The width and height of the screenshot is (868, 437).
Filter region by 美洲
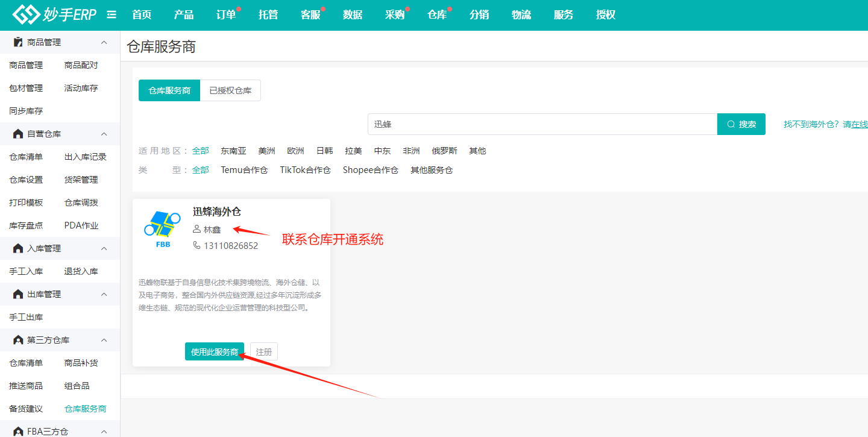click(266, 151)
